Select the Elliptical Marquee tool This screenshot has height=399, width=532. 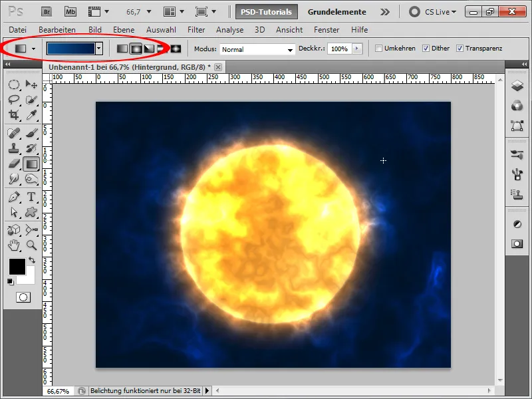click(13, 84)
